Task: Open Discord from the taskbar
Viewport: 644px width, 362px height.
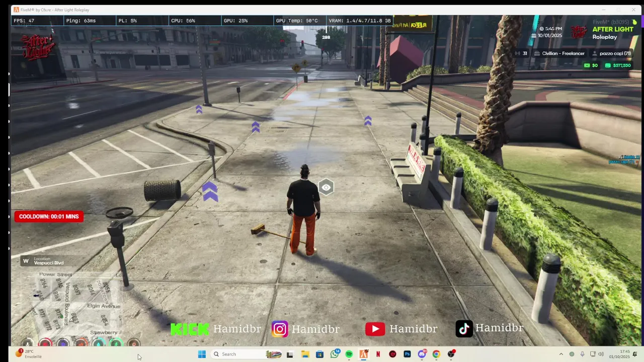Action: (x=422, y=354)
